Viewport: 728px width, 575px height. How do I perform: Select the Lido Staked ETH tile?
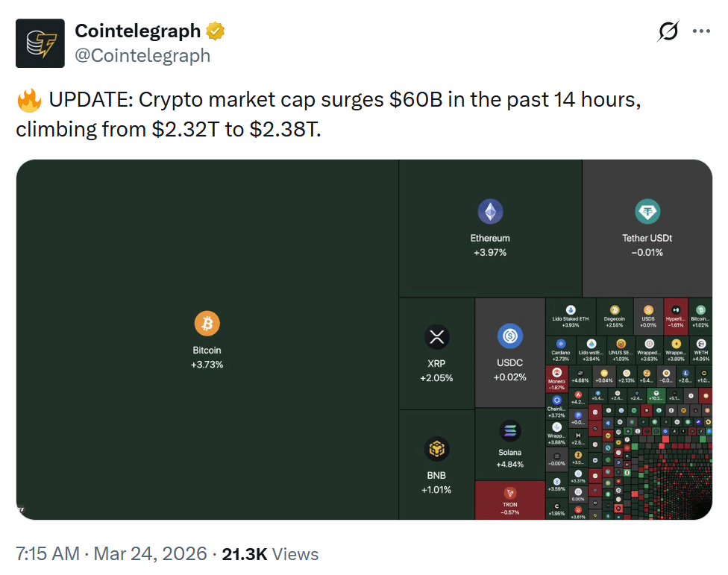[571, 315]
